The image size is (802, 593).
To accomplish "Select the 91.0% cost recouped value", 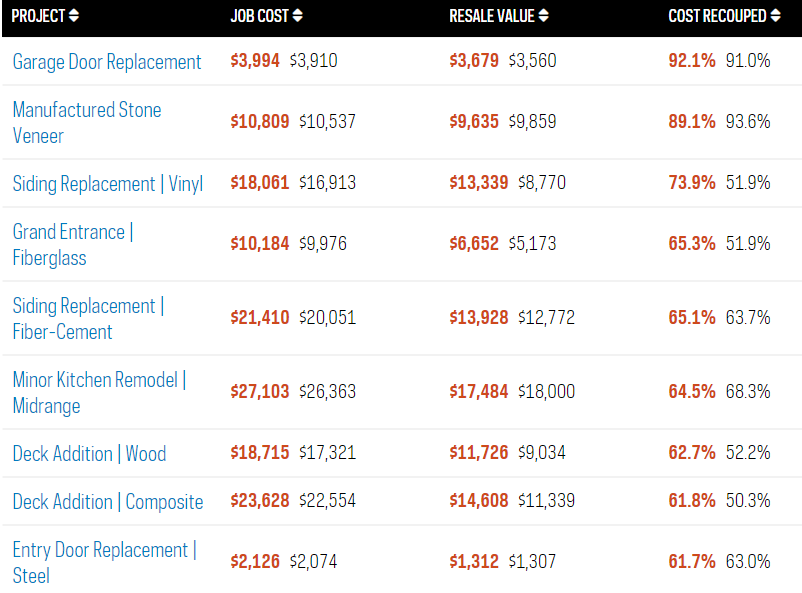I will [x=748, y=61].
